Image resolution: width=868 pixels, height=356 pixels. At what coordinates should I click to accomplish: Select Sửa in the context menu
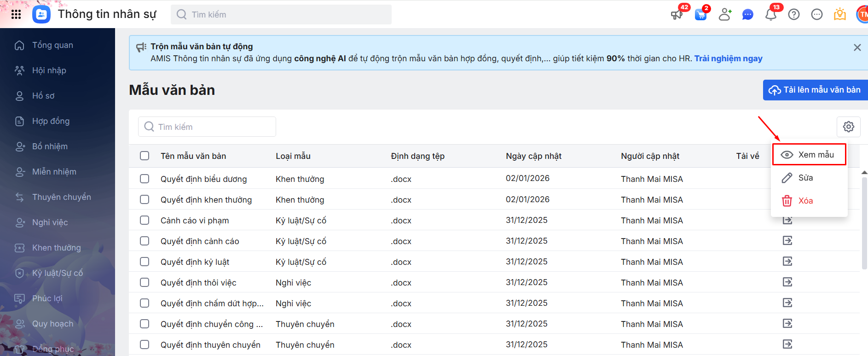(805, 178)
